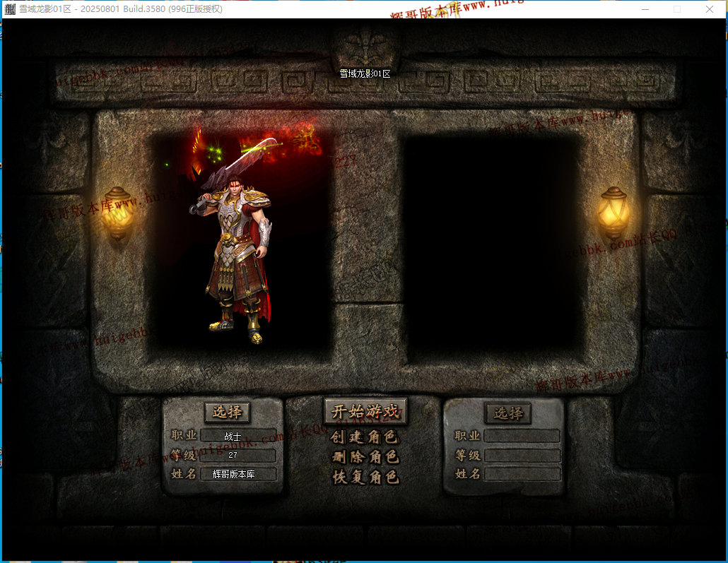This screenshot has width=728, height=563.
Task: Choose 创建角色 to create a character
Action: click(365, 437)
